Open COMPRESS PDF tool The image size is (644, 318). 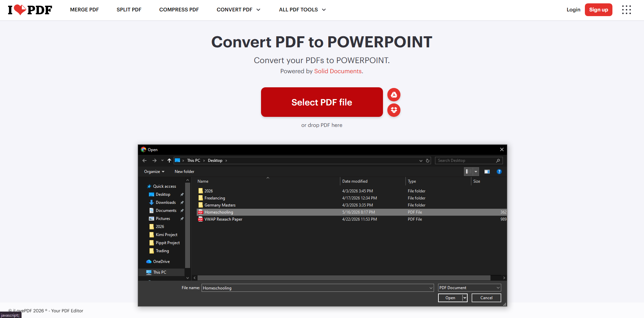(x=179, y=10)
